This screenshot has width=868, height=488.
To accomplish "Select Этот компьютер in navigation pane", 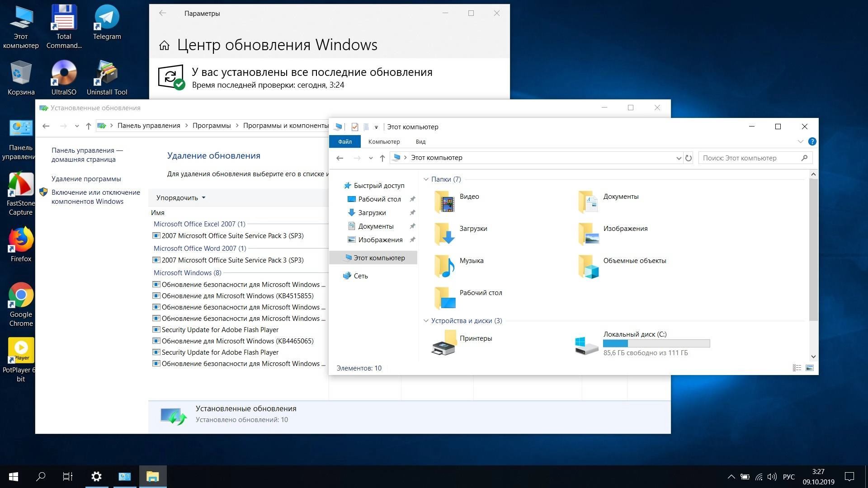I will coord(374,258).
